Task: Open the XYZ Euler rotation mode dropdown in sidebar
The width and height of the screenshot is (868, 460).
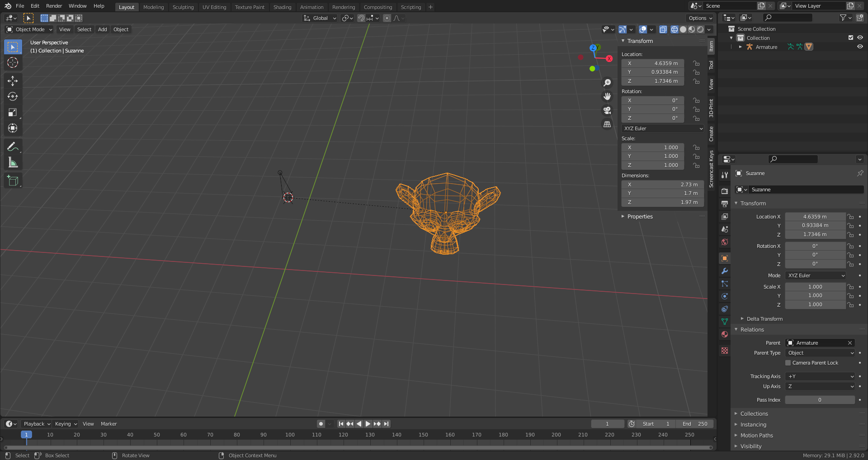Action: coord(663,128)
